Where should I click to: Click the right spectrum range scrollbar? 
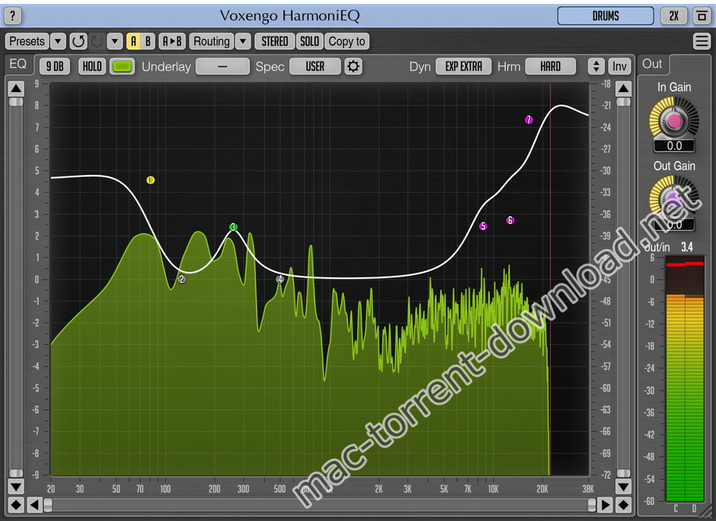pyautogui.click(x=624, y=288)
